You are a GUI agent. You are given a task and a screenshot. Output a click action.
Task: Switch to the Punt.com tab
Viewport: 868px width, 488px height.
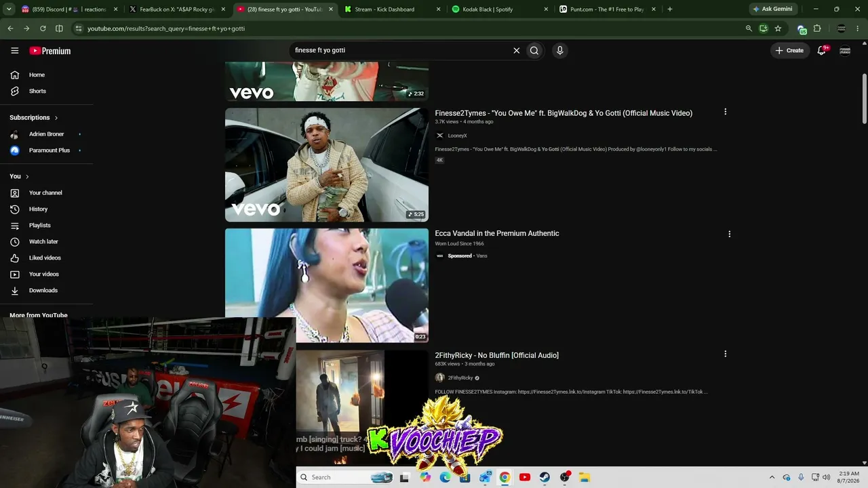click(608, 9)
